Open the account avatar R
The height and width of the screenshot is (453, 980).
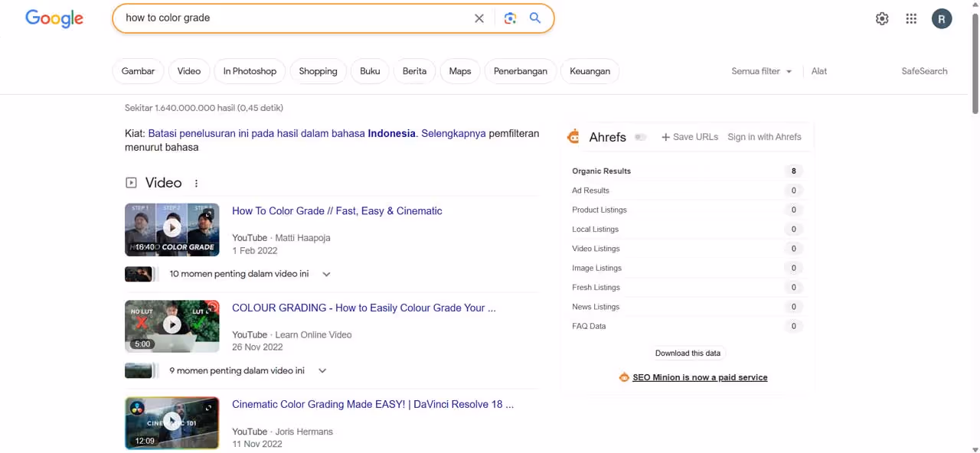coord(942,19)
